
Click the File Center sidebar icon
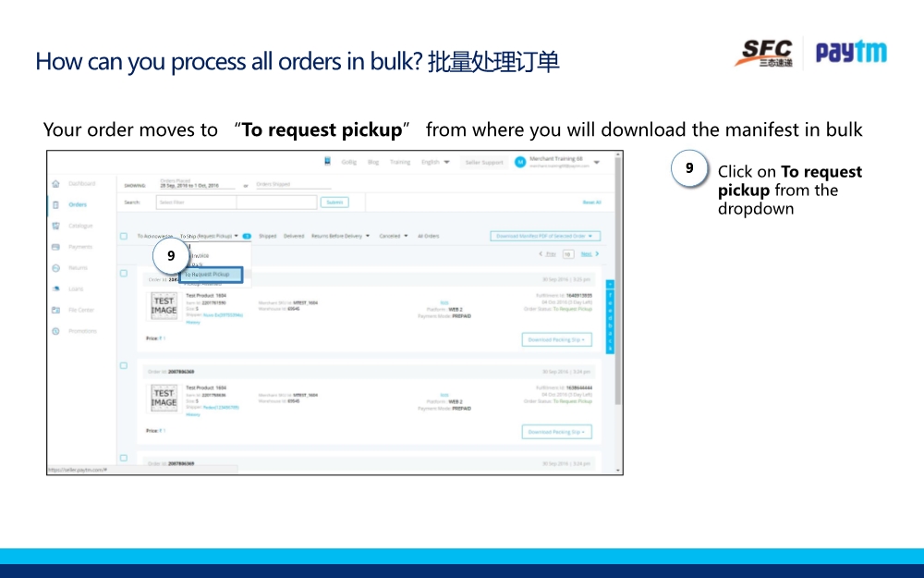55,310
